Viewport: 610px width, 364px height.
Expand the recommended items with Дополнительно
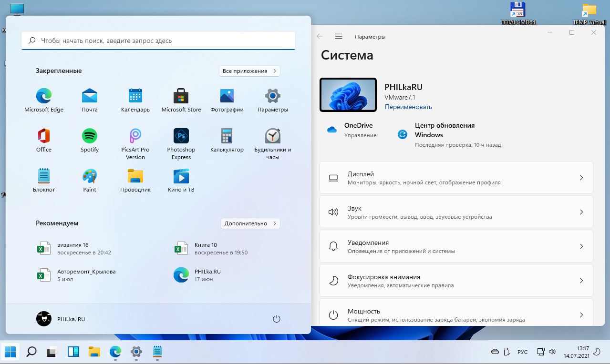(x=250, y=223)
